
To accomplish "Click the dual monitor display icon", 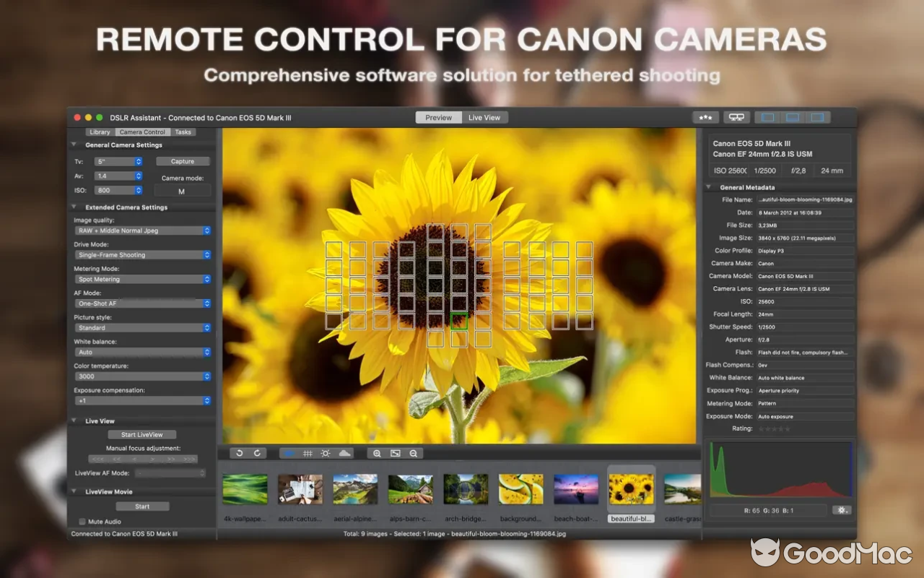I will pos(736,116).
